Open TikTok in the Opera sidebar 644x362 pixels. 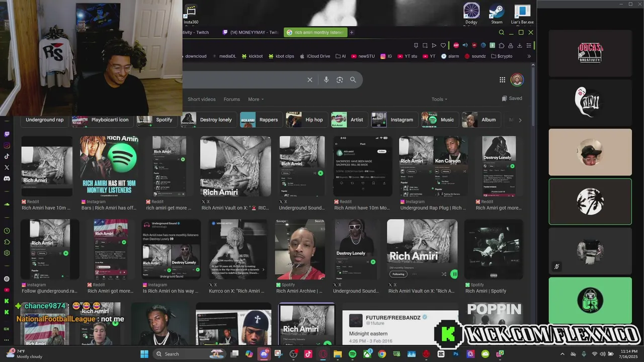tap(7, 156)
